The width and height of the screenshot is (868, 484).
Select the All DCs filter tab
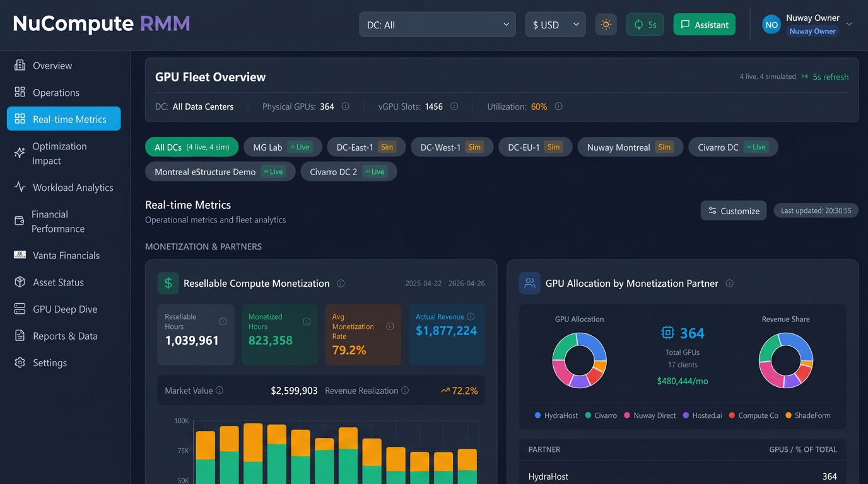[192, 147]
